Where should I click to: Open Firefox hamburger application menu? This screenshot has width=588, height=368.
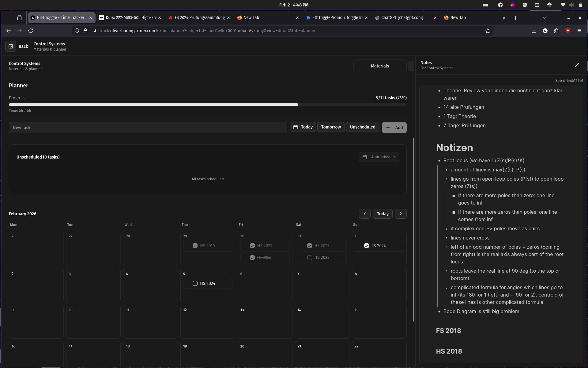pyautogui.click(x=579, y=31)
